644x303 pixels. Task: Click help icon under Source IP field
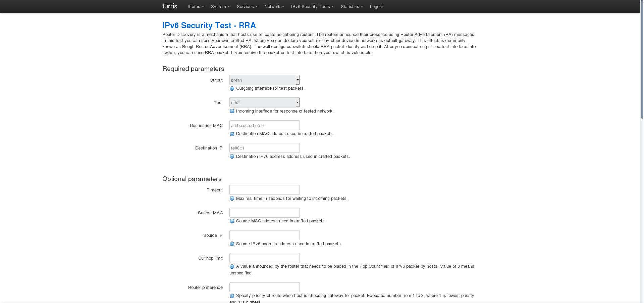click(x=232, y=244)
